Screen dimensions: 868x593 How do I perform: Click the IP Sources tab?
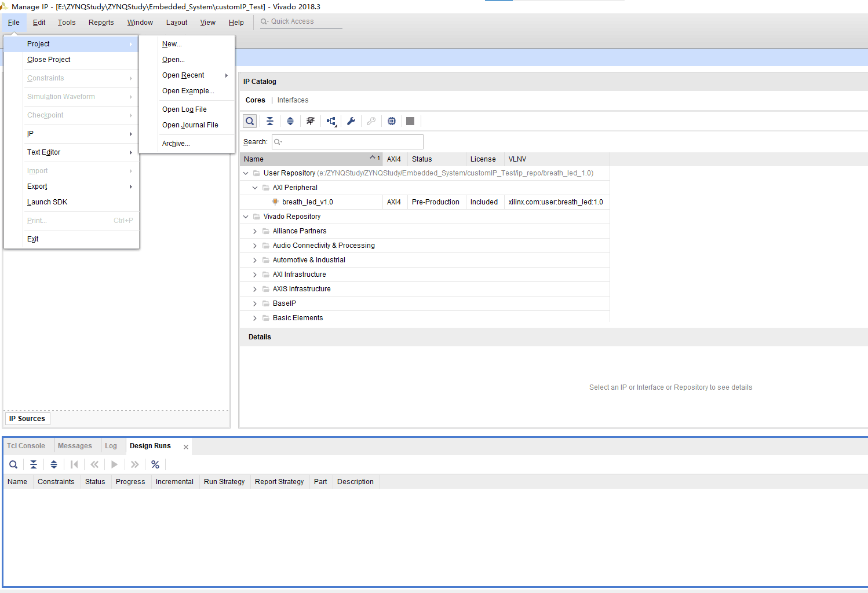tap(27, 419)
